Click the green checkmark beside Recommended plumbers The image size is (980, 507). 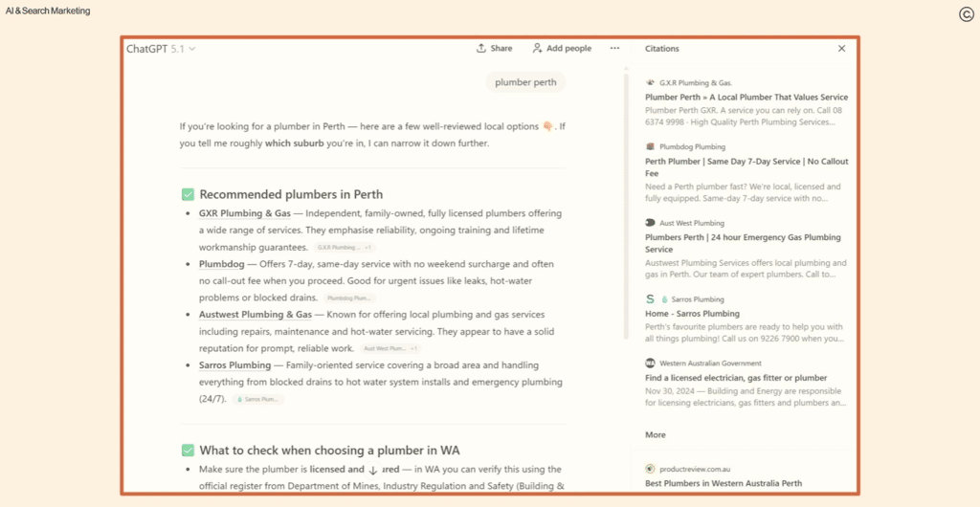[x=188, y=194]
